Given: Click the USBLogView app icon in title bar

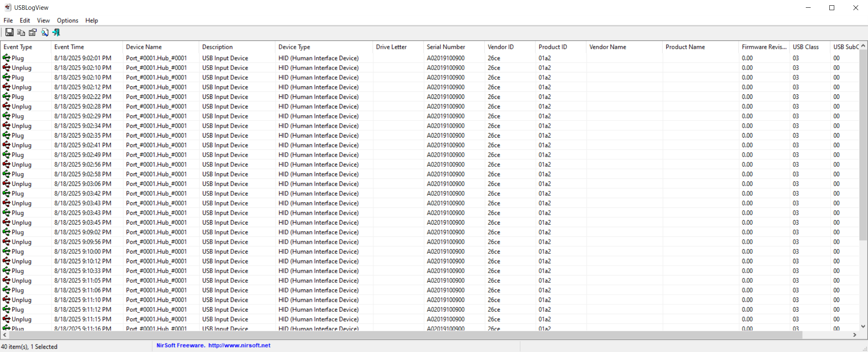Looking at the screenshot, I should click(x=8, y=7).
